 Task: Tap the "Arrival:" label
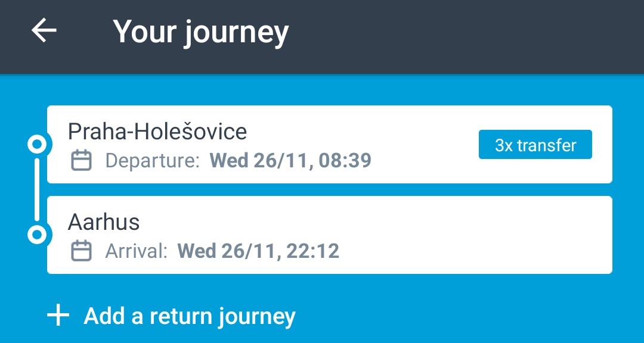(x=137, y=251)
